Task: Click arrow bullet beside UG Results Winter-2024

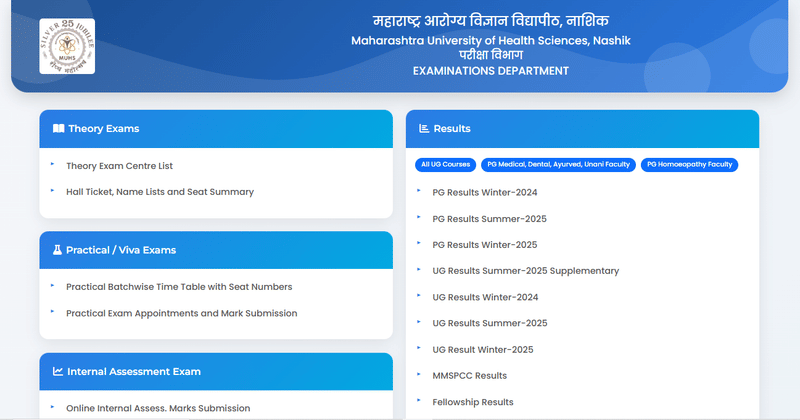Action: point(418,296)
